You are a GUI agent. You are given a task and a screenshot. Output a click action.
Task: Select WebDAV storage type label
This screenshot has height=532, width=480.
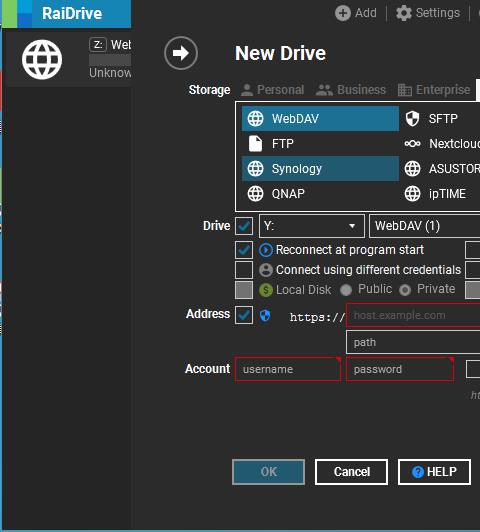pyautogui.click(x=295, y=119)
